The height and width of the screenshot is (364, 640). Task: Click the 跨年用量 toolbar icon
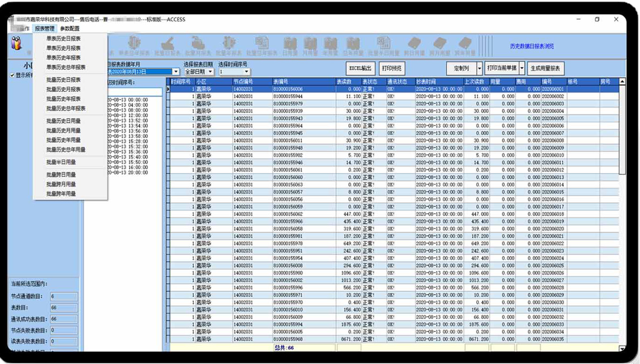point(465,46)
